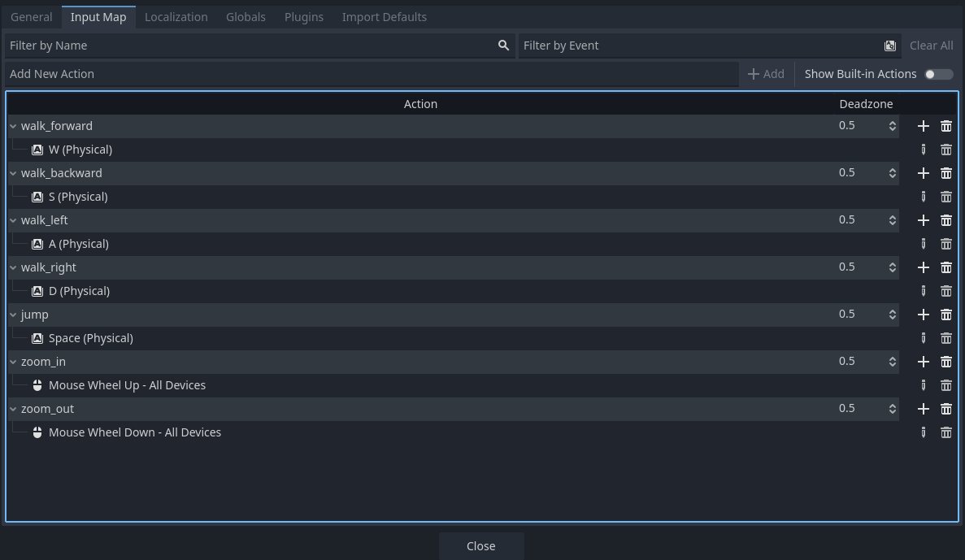This screenshot has height=560, width=965.
Task: Edit the S (Physical) event
Action: coord(924,197)
